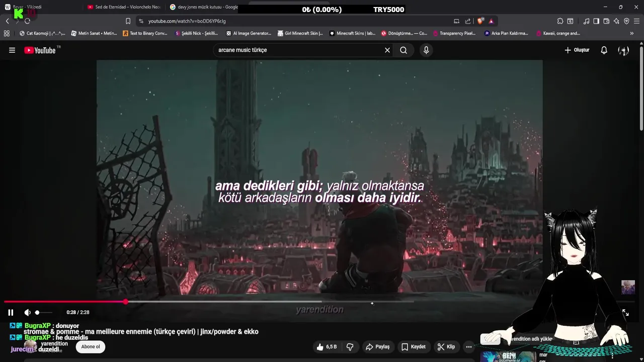Save the video with Kaydet

coord(414,347)
